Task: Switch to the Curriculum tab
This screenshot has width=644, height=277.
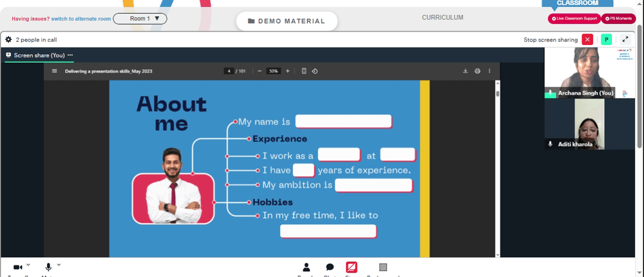Action: point(442,17)
